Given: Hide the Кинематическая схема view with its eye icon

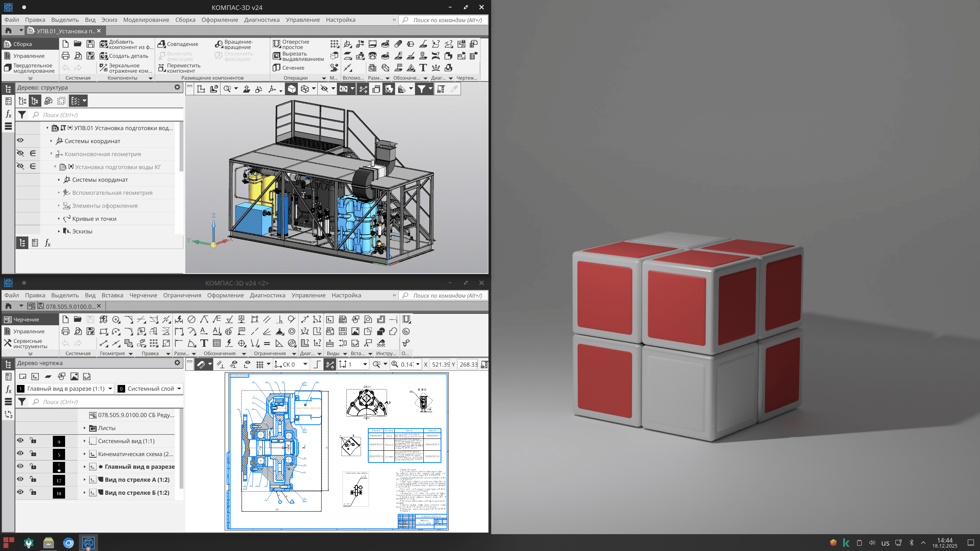Looking at the screenshot, I should pos(20,453).
